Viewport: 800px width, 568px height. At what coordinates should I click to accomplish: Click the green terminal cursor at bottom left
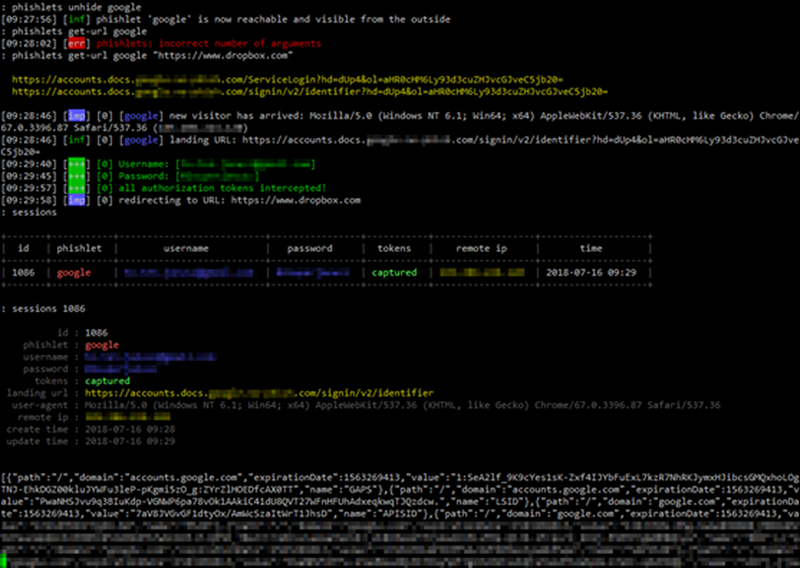(x=3, y=560)
